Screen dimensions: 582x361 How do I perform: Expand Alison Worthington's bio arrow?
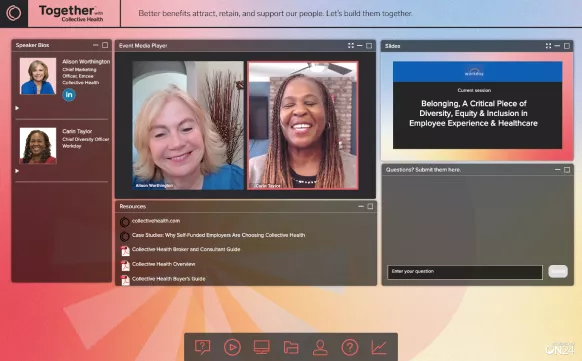(17, 108)
